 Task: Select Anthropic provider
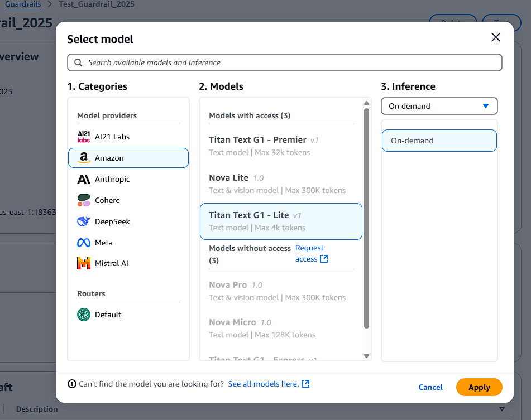(128, 179)
